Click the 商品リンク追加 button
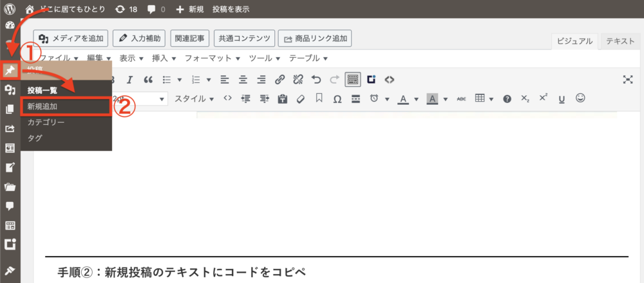This screenshot has height=283, width=644. (x=315, y=39)
